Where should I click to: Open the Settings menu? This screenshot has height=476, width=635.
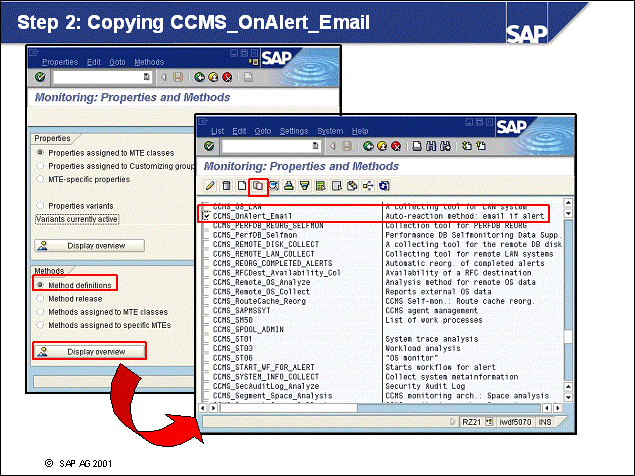click(294, 131)
